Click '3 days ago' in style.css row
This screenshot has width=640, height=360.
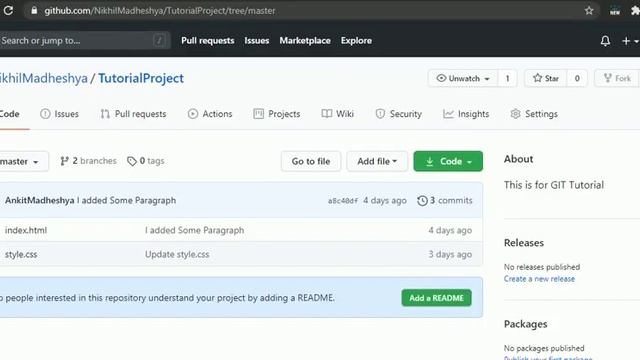(450, 254)
